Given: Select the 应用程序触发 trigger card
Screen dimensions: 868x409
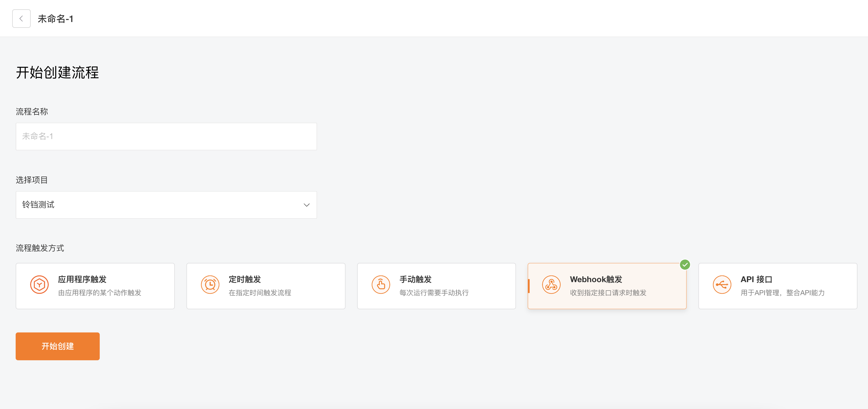Looking at the screenshot, I should (95, 286).
